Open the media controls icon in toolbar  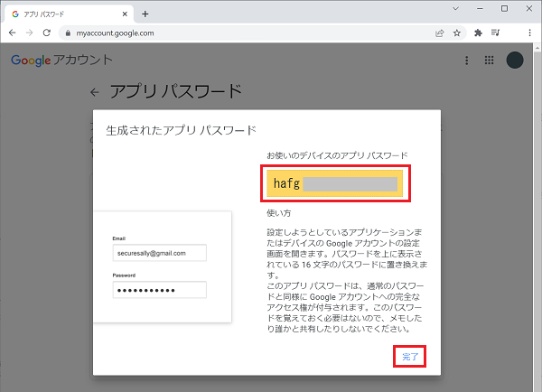[x=495, y=33]
